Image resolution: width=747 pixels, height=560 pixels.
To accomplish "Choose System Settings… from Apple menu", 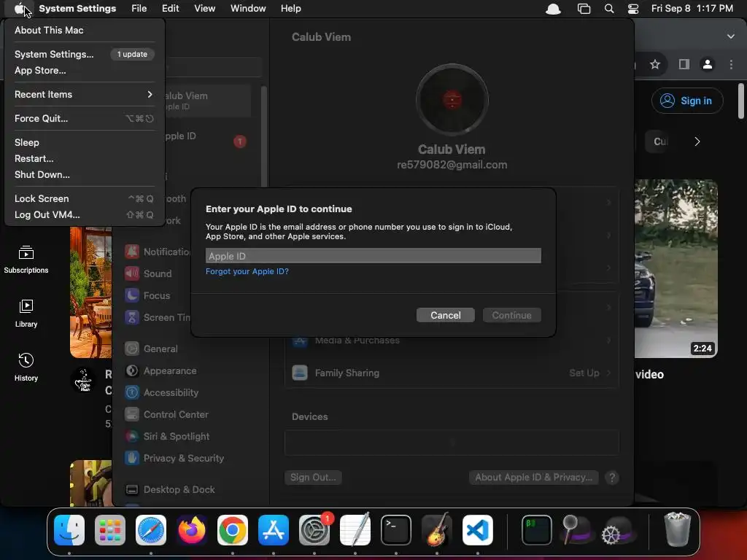I will [83, 54].
